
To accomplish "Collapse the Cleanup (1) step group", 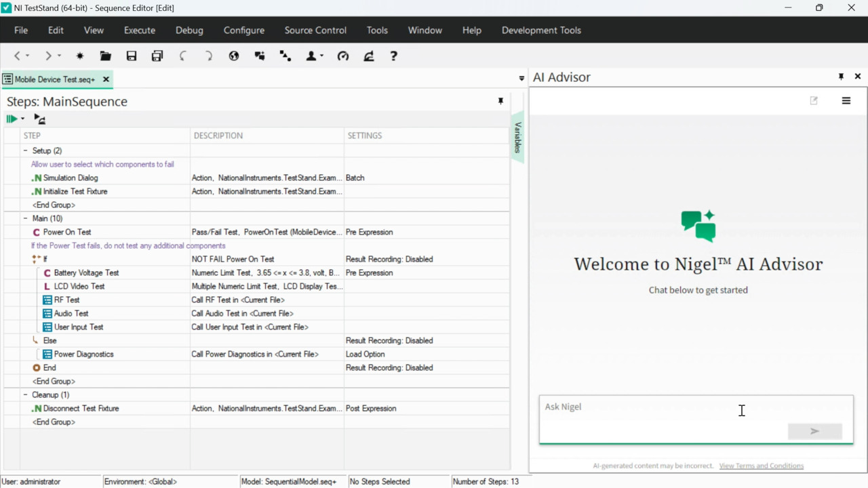I will pos(26,394).
